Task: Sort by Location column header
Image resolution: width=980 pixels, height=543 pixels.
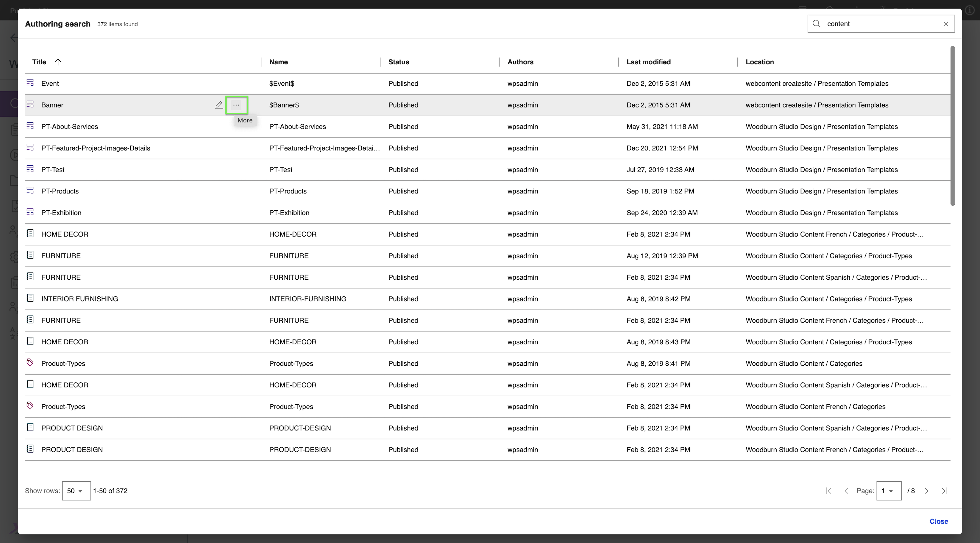Action: point(759,62)
